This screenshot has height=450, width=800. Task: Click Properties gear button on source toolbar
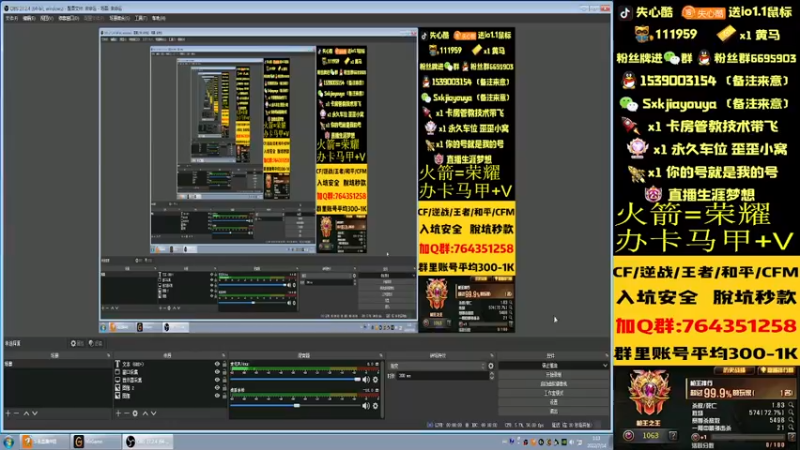tap(77, 343)
